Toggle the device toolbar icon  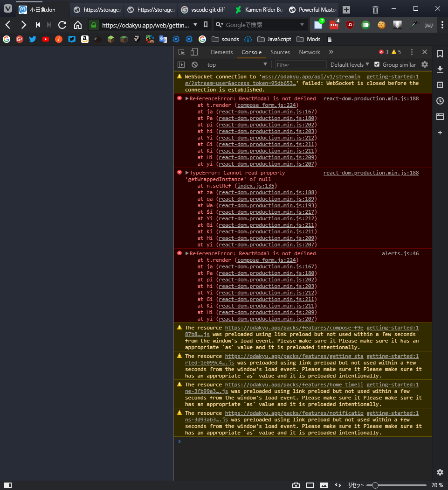[194, 52]
